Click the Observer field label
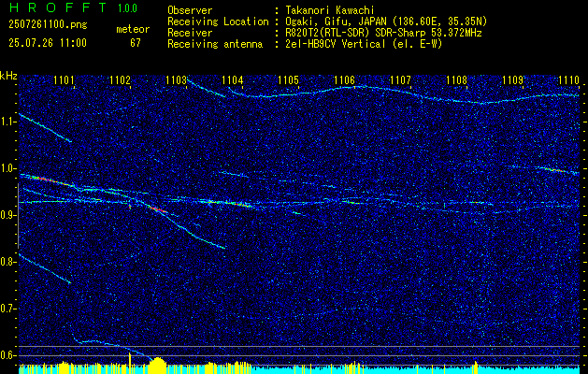The height and width of the screenshot is (374, 588). tap(190, 10)
